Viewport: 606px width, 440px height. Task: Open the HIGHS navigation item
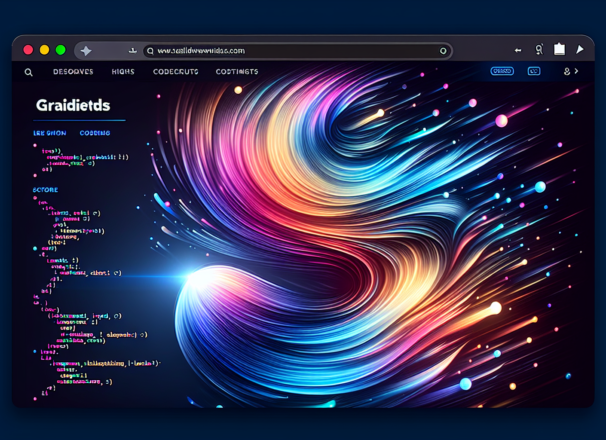(x=123, y=72)
